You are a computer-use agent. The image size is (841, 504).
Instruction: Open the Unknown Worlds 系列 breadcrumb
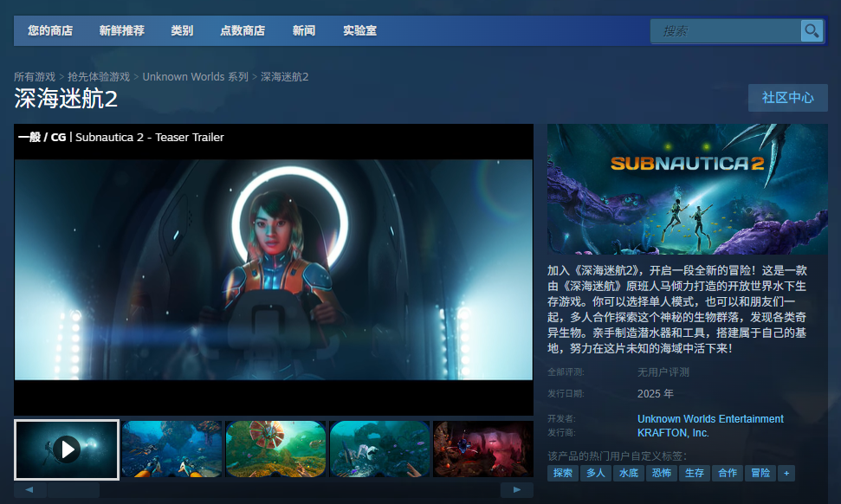195,76
